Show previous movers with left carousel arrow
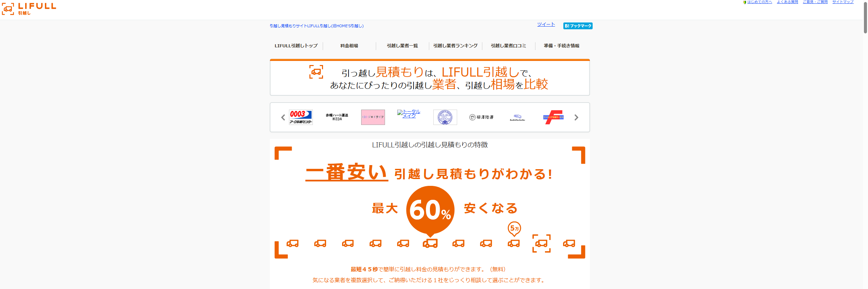Viewport: 868px width, 289px height. click(283, 117)
